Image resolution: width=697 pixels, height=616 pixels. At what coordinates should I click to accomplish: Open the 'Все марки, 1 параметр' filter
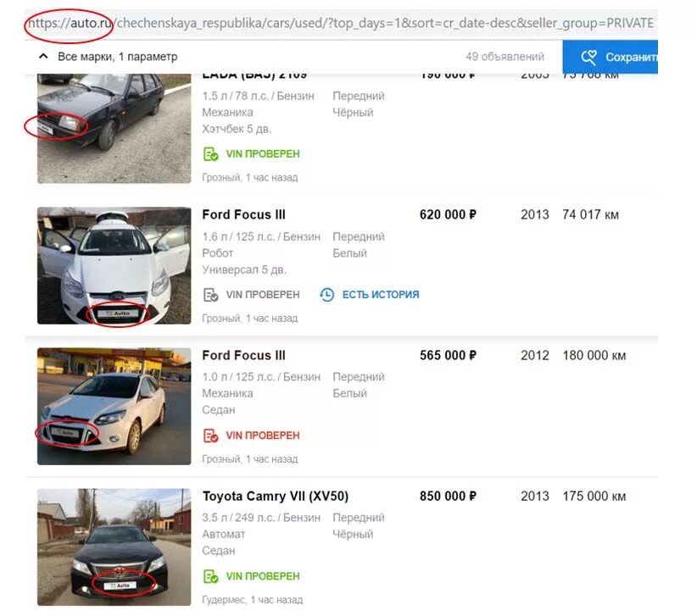(117, 57)
